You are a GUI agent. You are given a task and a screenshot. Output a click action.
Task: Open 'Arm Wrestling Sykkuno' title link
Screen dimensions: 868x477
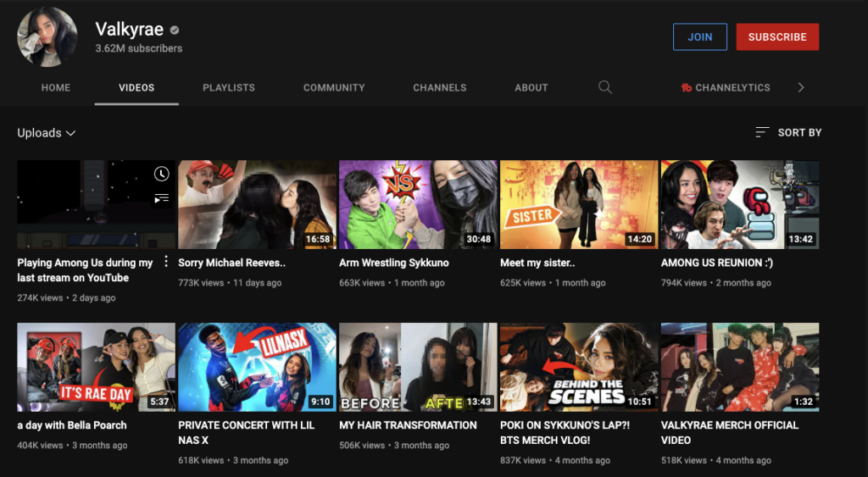pos(394,263)
